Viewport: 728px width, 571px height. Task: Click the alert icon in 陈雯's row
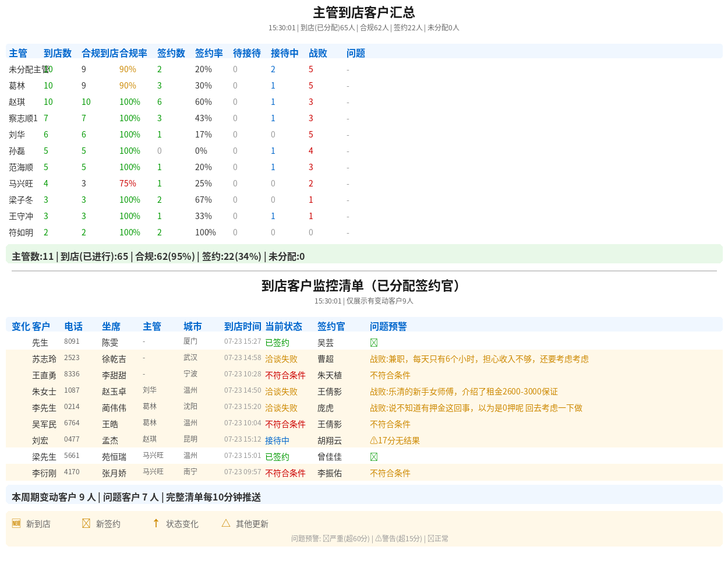click(x=374, y=343)
